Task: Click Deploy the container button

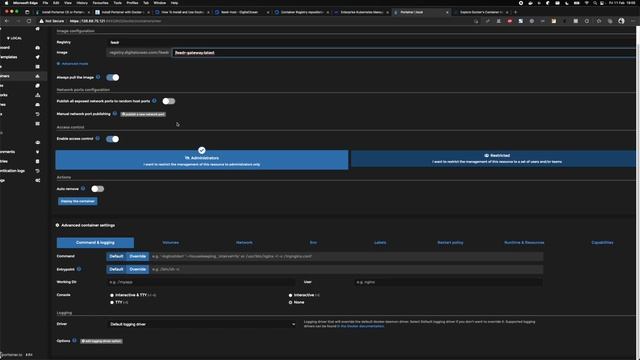Action: [78, 201]
